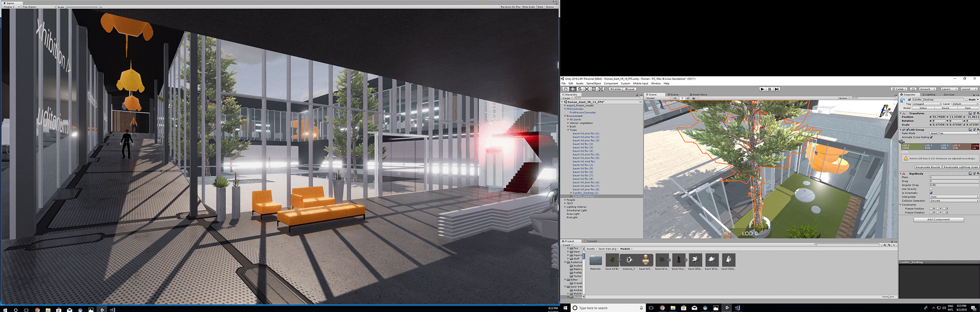This screenshot has width=980, height=312.
Task: Click the cloud Services icon
Action: [913, 89]
